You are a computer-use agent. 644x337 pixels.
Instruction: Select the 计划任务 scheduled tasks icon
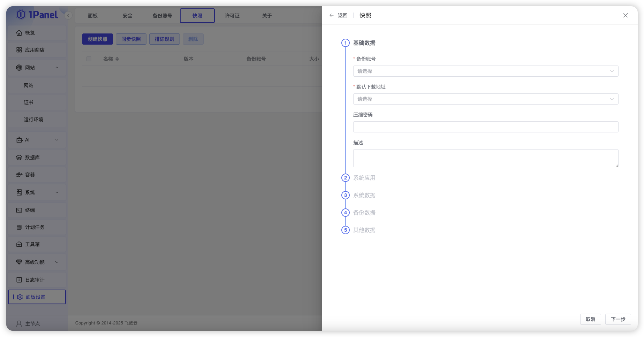click(19, 227)
